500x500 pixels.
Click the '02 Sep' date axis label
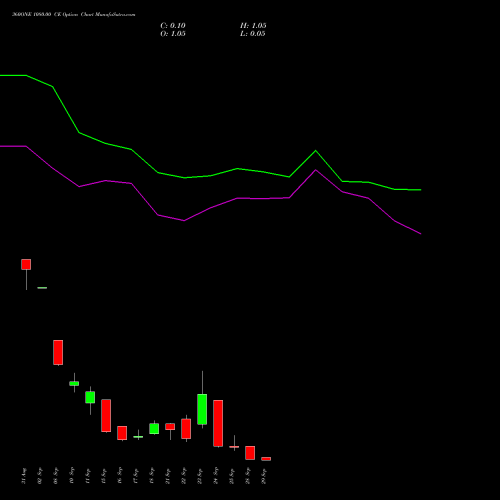click(x=40, y=476)
